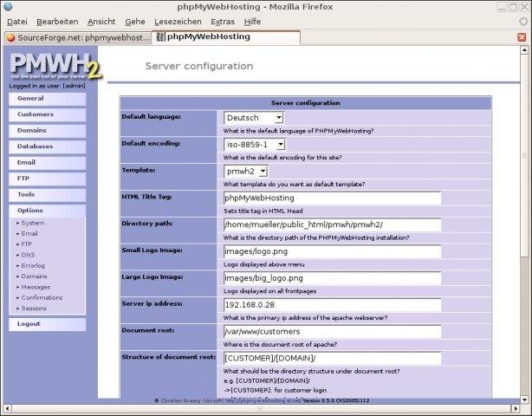Open the Lesezeichen menu

178,22
